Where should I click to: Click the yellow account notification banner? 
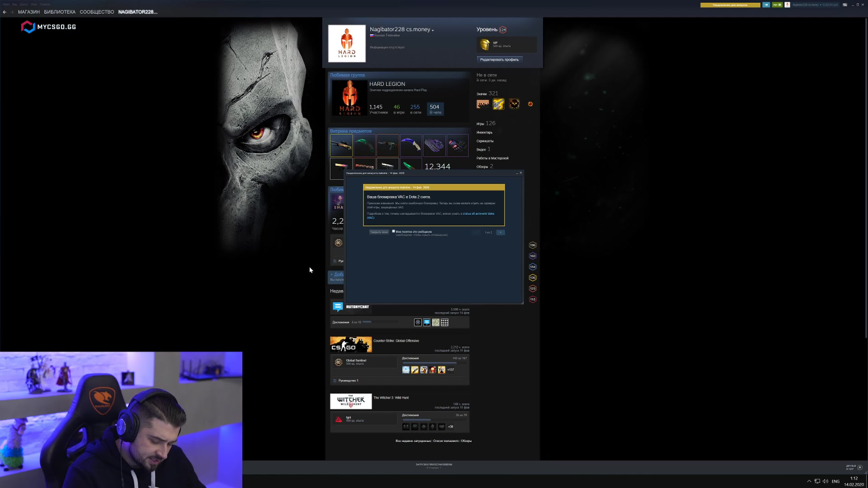tap(730, 5)
